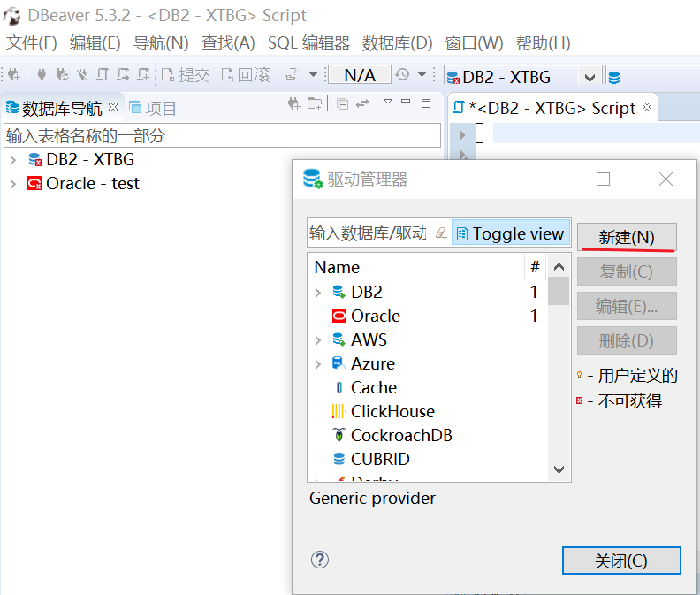Click the recent SQL script icon in toolbar
700x595 pixels.
click(123, 74)
